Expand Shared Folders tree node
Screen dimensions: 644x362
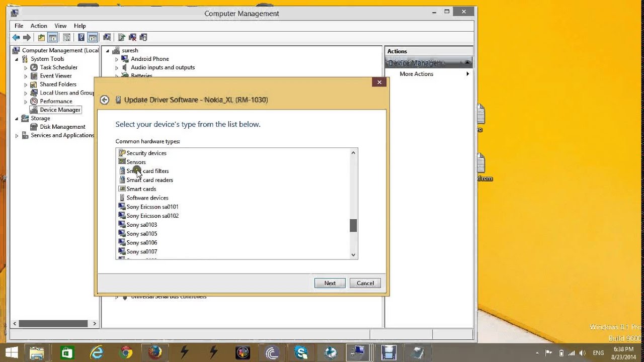click(26, 84)
